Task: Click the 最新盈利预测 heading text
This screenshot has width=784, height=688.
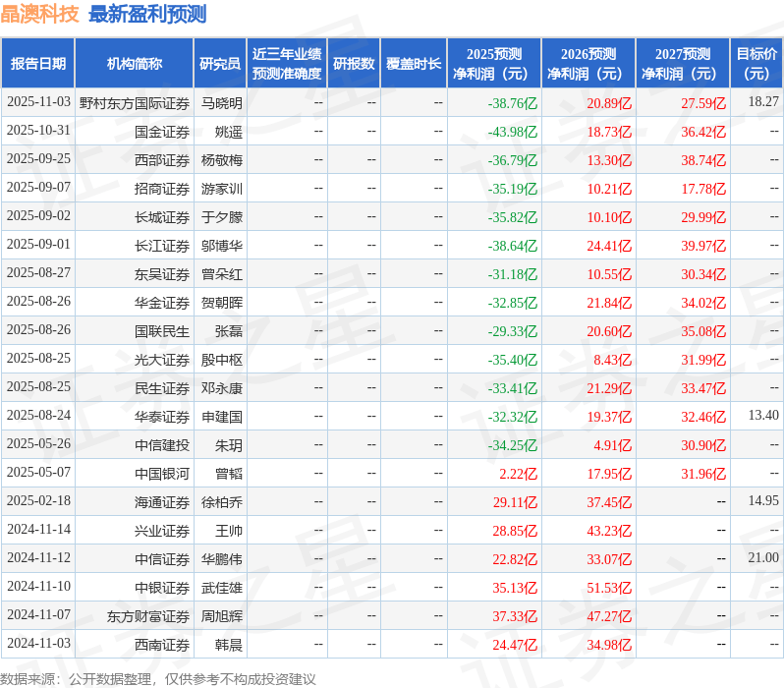Action: point(147,14)
